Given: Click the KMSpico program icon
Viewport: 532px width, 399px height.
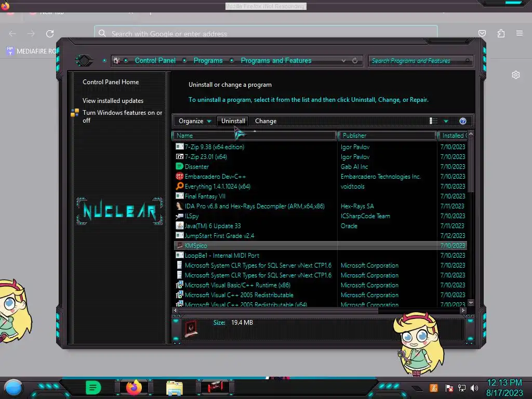Looking at the screenshot, I should (179, 245).
